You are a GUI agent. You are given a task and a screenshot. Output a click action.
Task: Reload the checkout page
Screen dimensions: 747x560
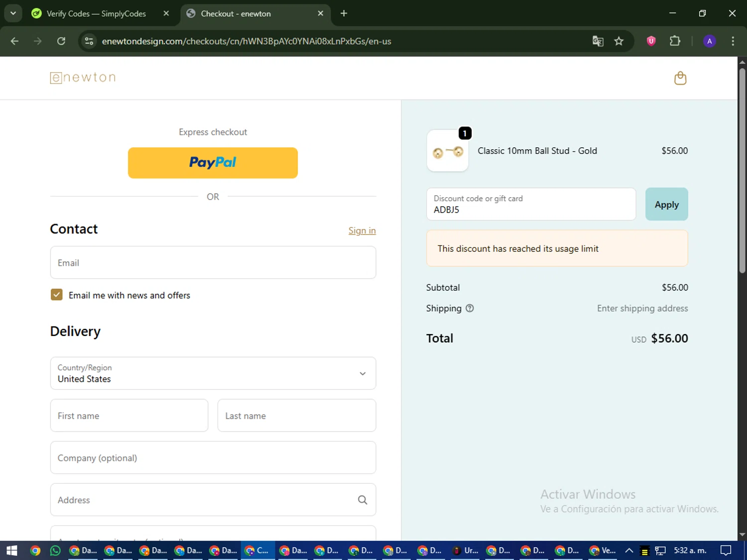point(61,41)
